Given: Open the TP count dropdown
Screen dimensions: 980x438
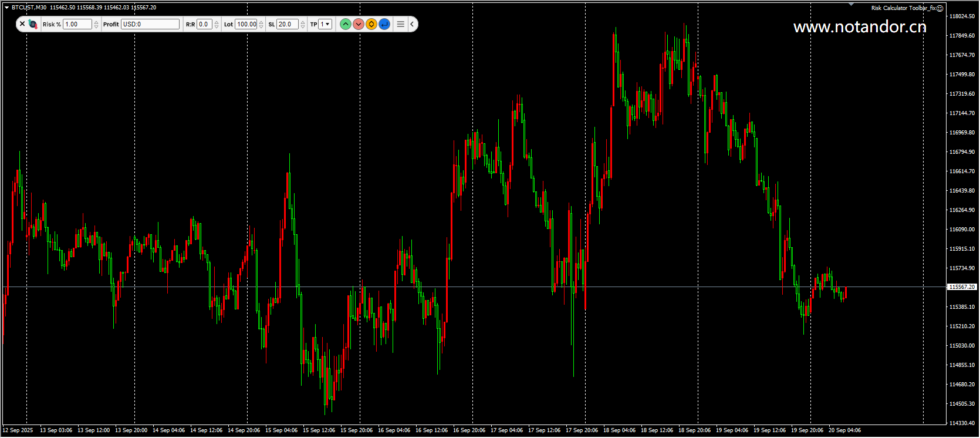Looking at the screenshot, I should (325, 24).
